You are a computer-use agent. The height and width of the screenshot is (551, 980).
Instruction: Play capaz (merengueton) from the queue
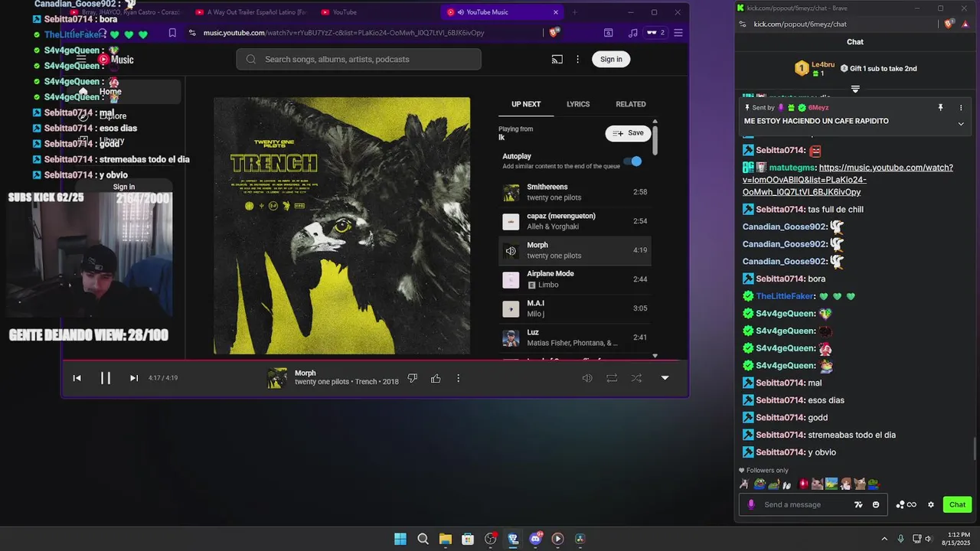[x=575, y=221]
